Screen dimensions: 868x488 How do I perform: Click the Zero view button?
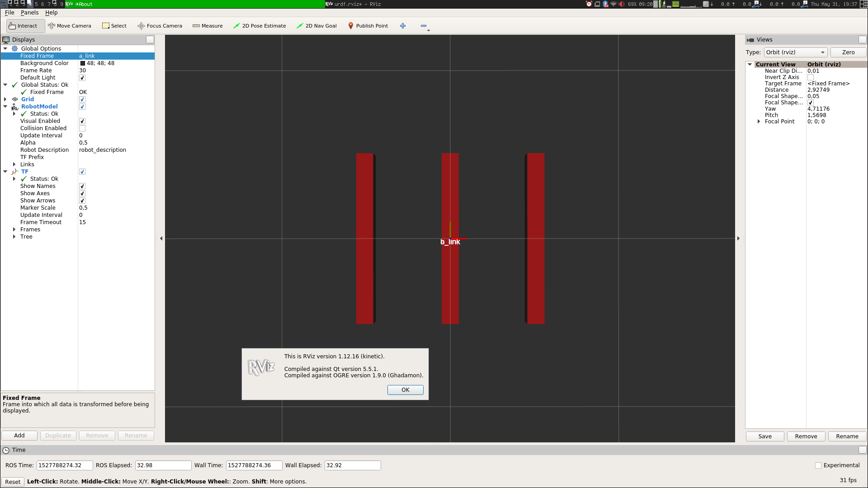[848, 52]
